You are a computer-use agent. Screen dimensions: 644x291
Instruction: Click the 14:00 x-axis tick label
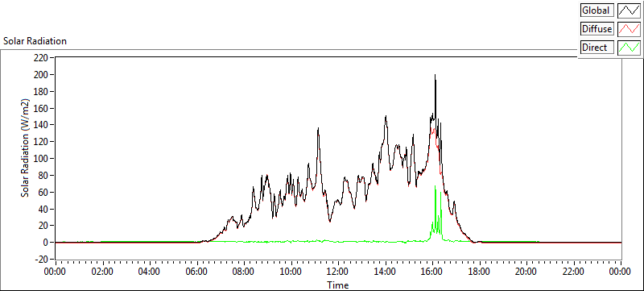386,272
